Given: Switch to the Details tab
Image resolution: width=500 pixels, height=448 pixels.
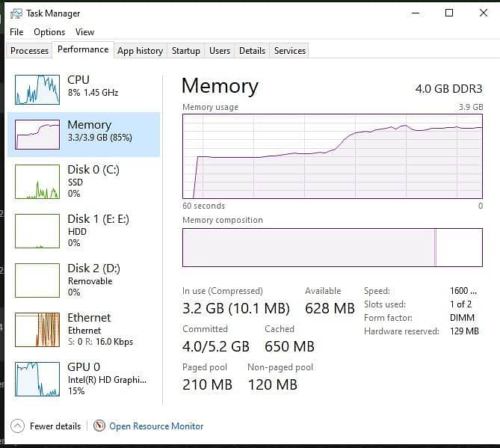Looking at the screenshot, I should [x=252, y=51].
